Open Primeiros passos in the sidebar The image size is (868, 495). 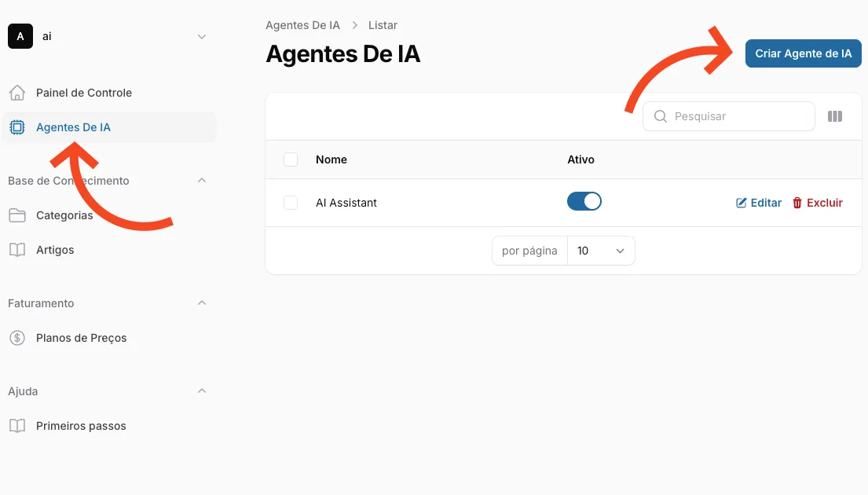pos(81,426)
